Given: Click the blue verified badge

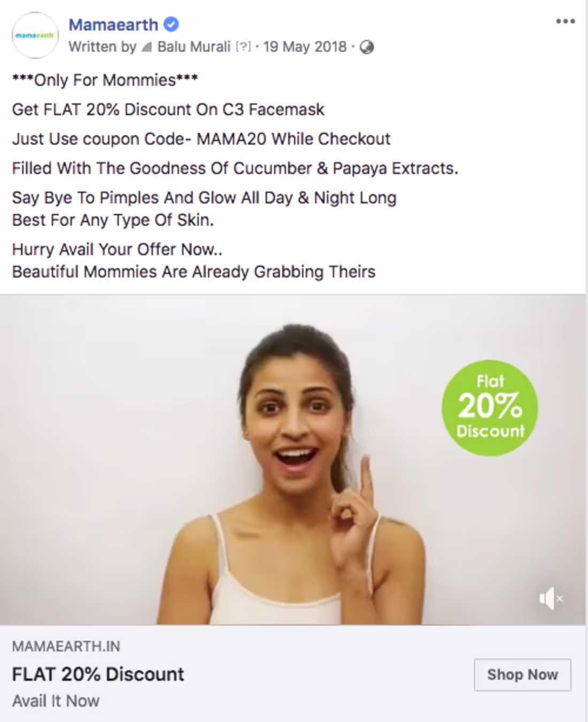Looking at the screenshot, I should 171,25.
